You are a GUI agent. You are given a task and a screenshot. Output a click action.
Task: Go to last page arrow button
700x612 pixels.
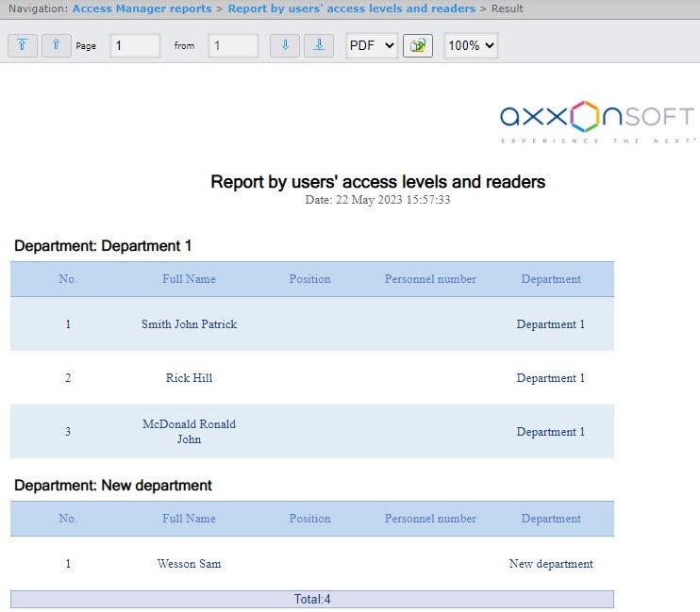pyautogui.click(x=319, y=45)
